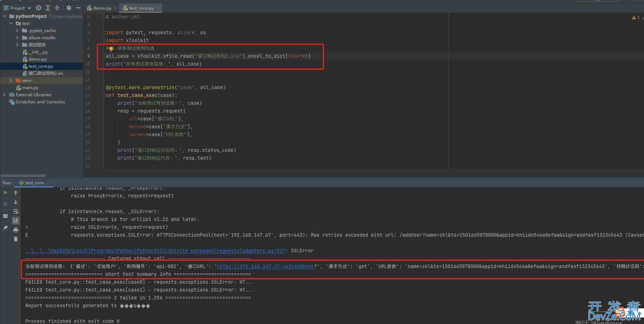Screen dimensions: 644x324
Task: Select the test_core Run tab
Action: (34, 183)
